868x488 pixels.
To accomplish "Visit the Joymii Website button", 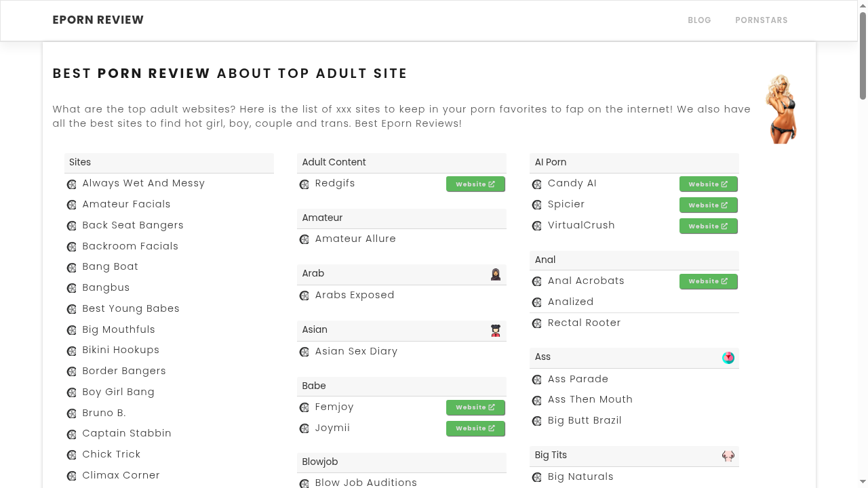I will pyautogui.click(x=475, y=428).
